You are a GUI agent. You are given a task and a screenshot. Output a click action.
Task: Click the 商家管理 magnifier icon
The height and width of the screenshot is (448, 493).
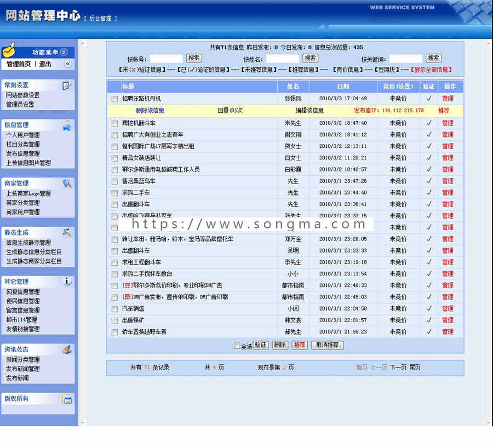tap(67, 183)
